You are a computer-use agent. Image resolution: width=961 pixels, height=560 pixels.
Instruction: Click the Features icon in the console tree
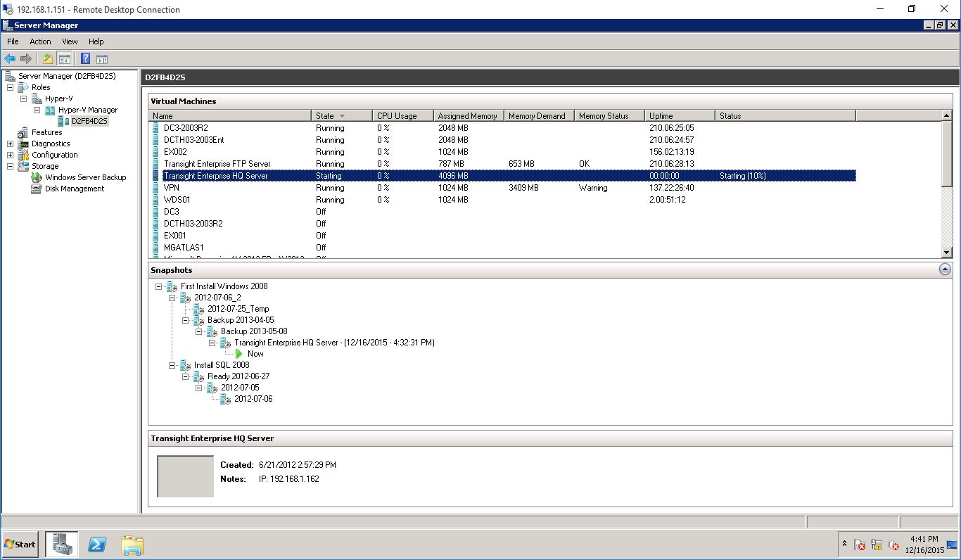click(23, 132)
